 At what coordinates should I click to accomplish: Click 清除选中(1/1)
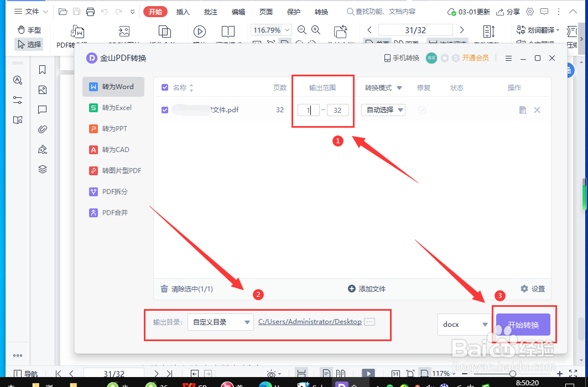(187, 289)
